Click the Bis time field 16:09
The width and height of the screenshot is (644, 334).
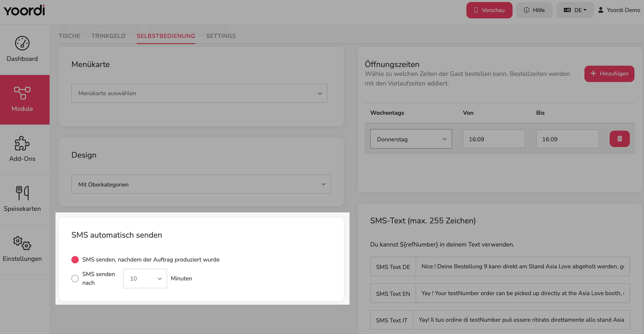click(567, 139)
